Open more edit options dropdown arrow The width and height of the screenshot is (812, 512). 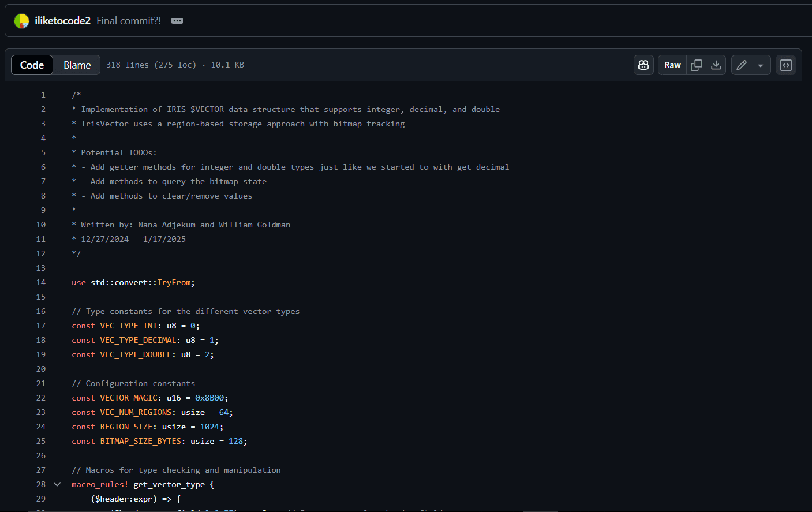[x=761, y=65]
